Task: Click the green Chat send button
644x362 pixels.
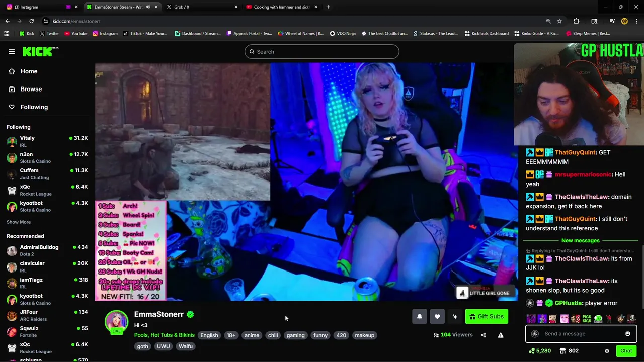Action: (626, 351)
